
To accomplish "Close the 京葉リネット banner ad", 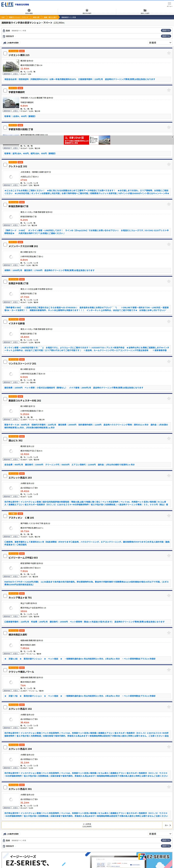I will [x=172, y=137].
